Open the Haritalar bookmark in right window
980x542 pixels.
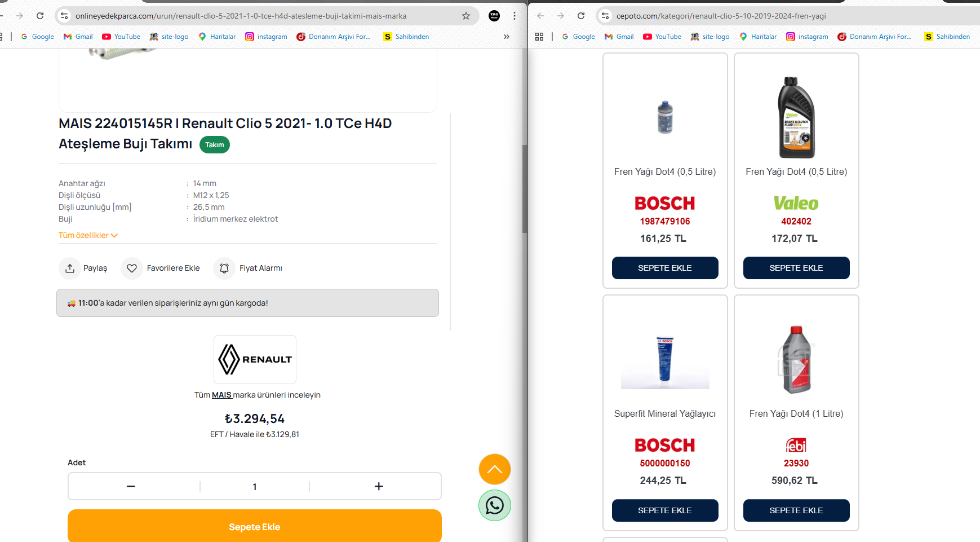[x=758, y=37]
